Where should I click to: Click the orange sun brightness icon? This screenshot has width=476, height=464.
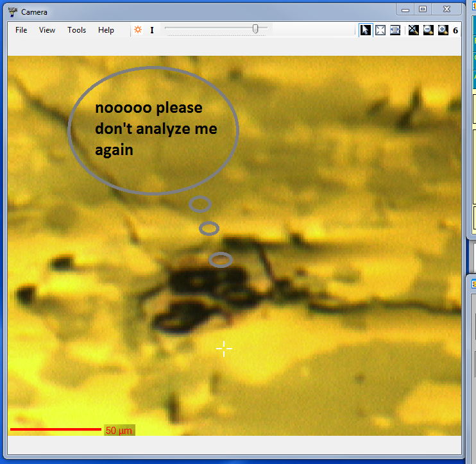138,29
